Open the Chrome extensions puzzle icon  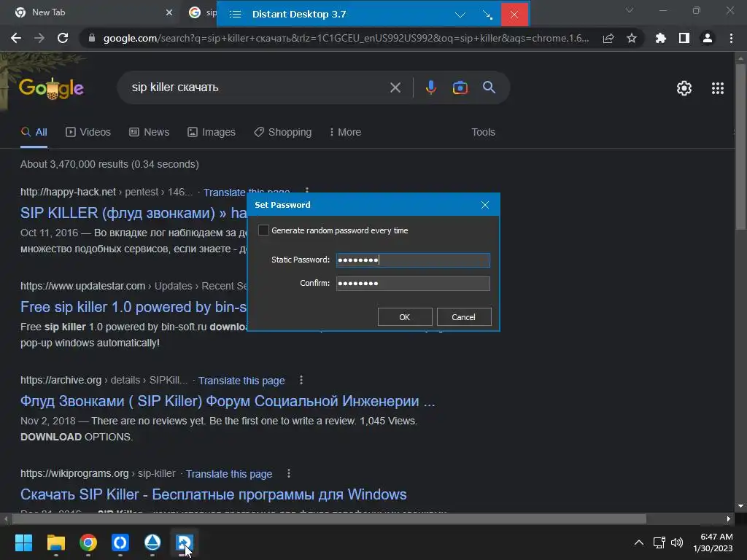point(660,38)
